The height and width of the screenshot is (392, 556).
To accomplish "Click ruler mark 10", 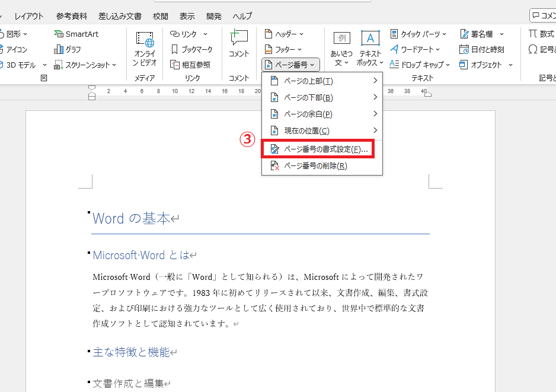I will 175,91.
